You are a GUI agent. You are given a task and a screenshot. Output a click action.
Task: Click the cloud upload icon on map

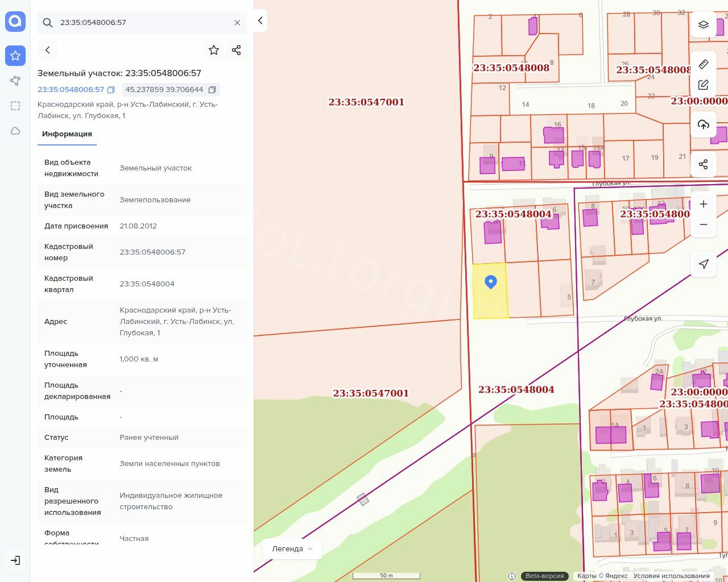[704, 124]
